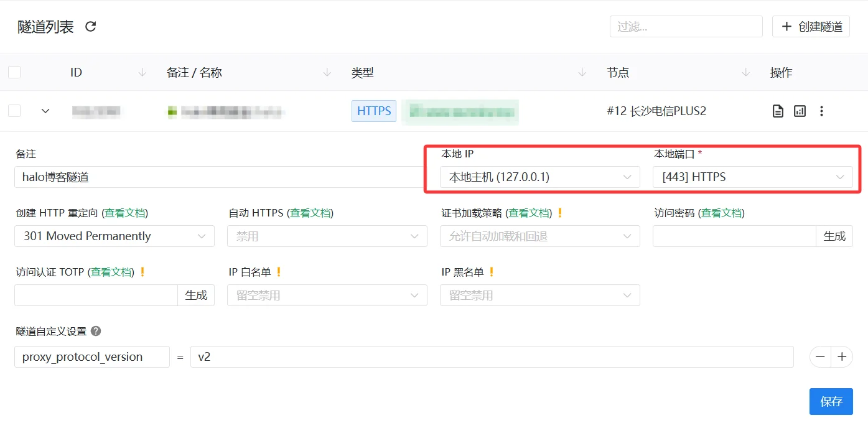Screen dimensions: 868x428
Task: Open the IP whitelist dropdown
Action: [327, 295]
